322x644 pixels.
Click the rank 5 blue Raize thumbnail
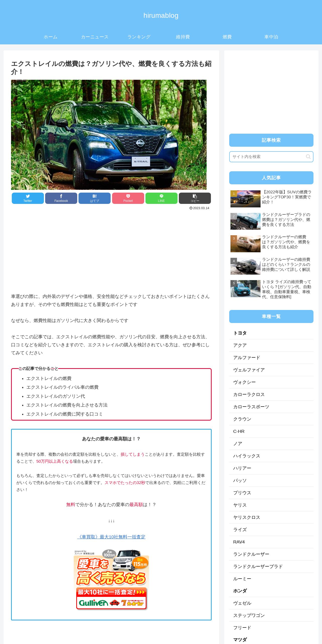tap(246, 289)
